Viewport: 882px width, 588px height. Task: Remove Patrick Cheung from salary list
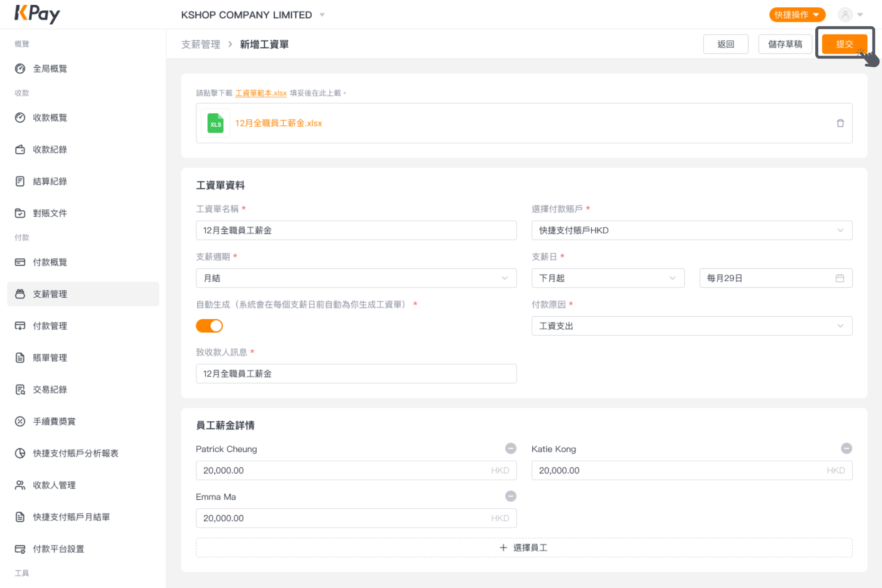pyautogui.click(x=510, y=448)
